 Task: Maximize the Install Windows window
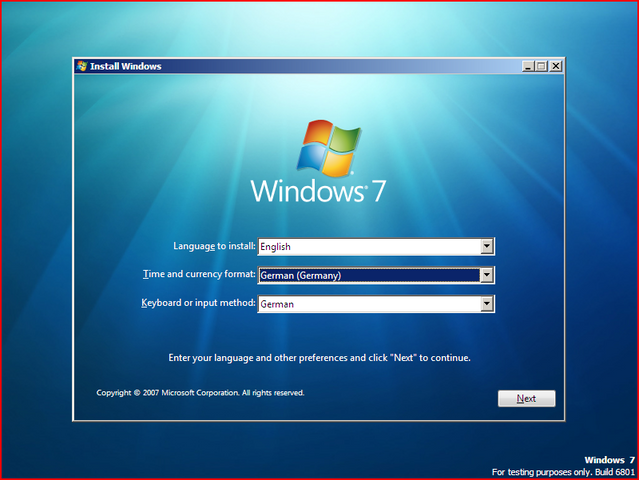(x=541, y=66)
